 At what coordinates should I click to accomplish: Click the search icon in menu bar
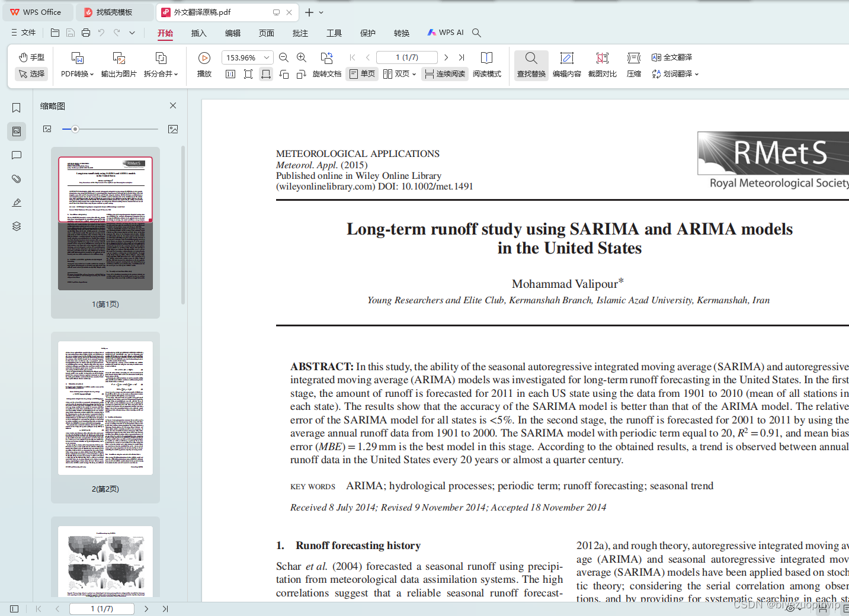tap(476, 33)
